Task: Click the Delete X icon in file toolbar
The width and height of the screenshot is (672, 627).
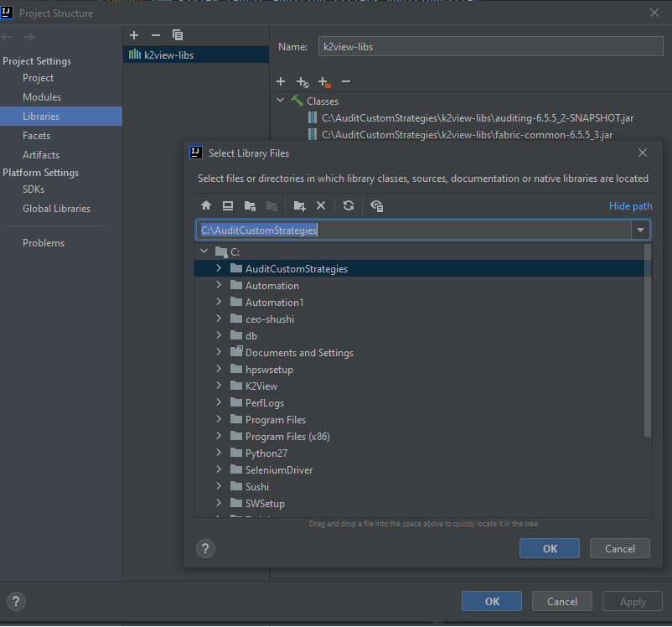Action: (x=321, y=205)
